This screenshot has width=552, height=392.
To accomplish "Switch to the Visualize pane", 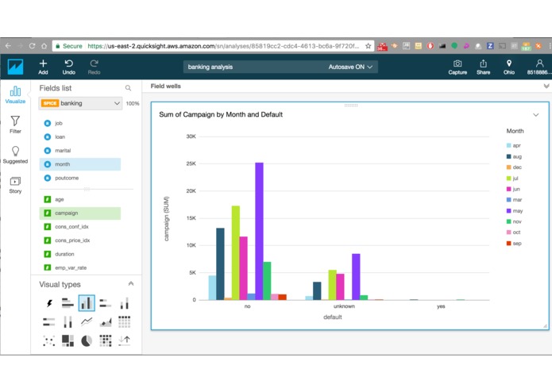I will pyautogui.click(x=15, y=95).
